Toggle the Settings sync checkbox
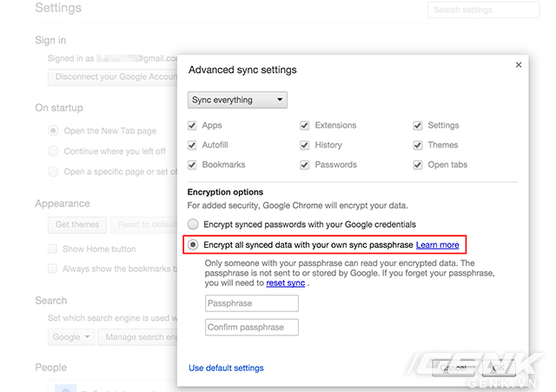 [418, 125]
